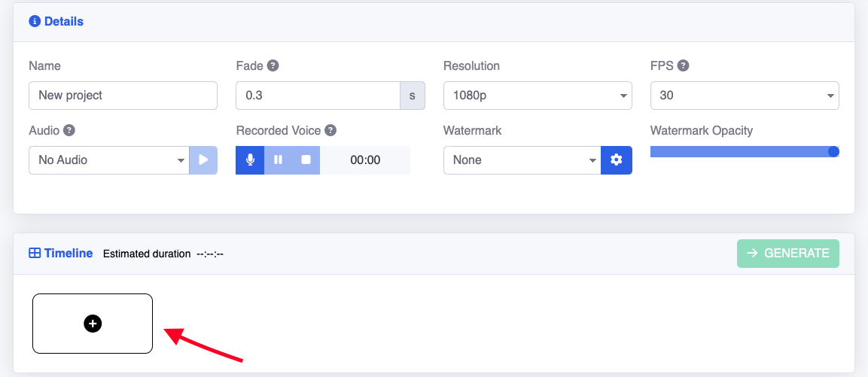Pause the voice recording
The height and width of the screenshot is (377, 868).
click(279, 160)
